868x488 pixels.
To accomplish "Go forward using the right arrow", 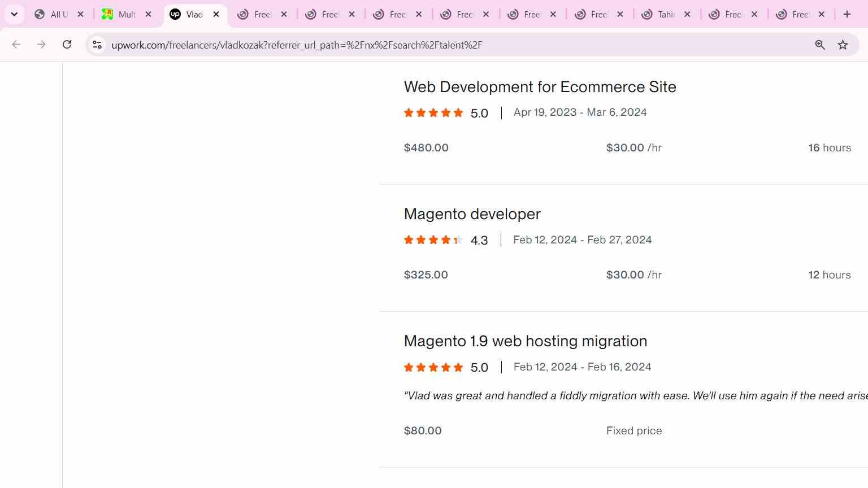I will click(41, 45).
